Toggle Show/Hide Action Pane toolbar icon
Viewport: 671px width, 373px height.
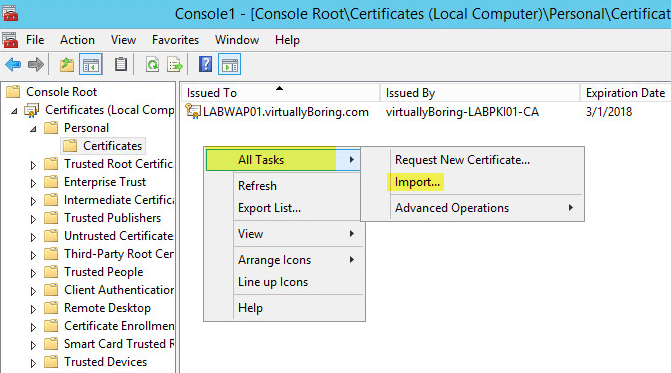[x=229, y=65]
